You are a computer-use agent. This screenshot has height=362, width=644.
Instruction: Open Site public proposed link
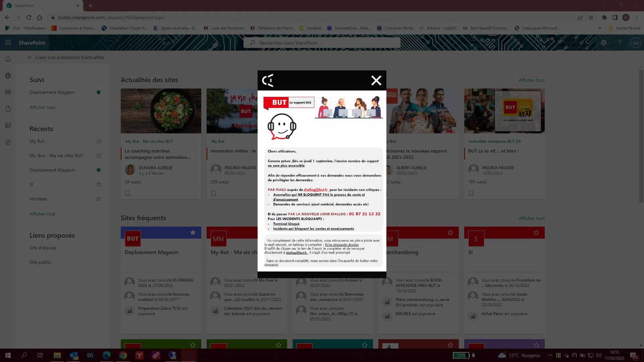point(40,262)
